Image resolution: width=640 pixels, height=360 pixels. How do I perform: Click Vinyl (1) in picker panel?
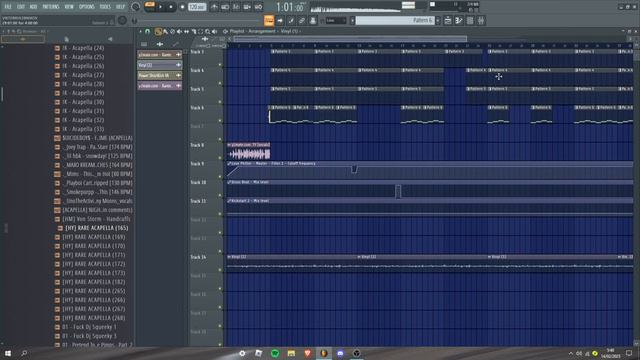pyautogui.click(x=160, y=65)
